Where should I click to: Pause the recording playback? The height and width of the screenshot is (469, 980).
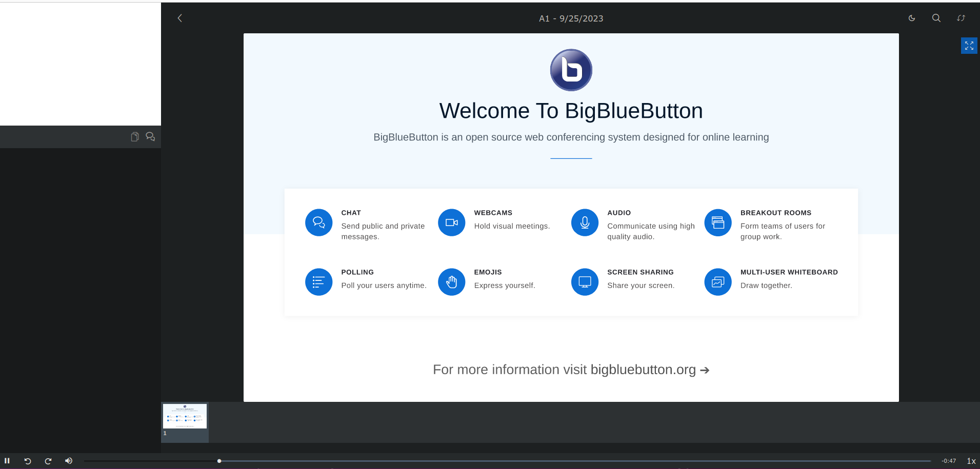point(7,461)
